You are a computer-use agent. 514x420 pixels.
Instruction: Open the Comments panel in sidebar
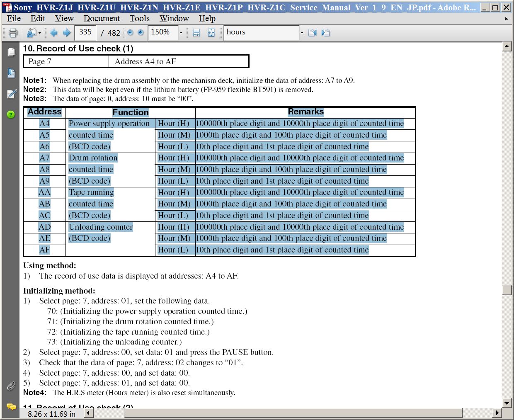11,407
